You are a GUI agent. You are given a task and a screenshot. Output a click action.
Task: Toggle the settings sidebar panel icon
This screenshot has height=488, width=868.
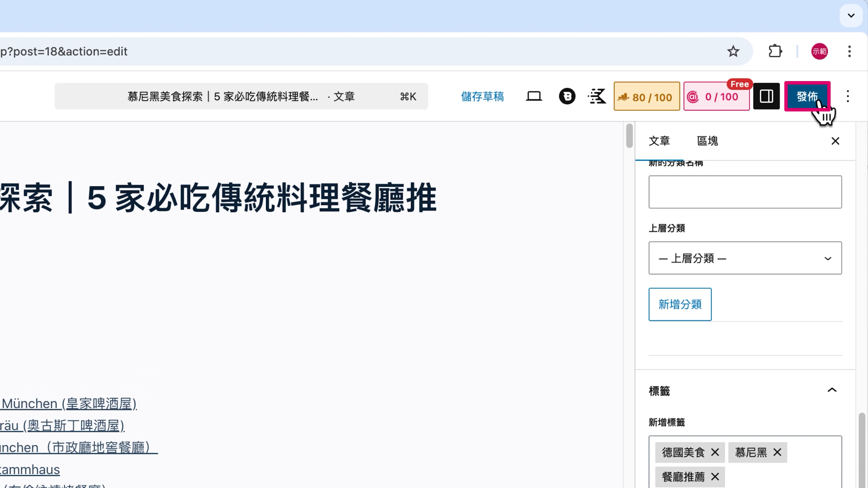[766, 97]
